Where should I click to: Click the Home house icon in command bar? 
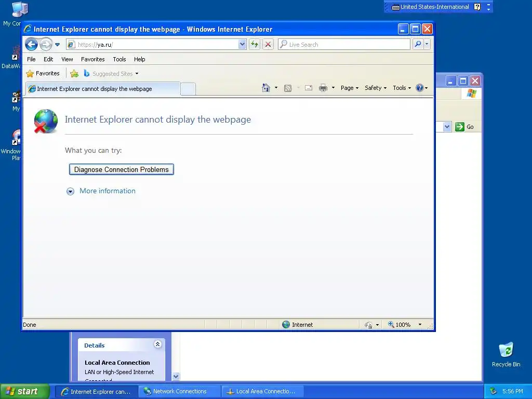pos(266,88)
